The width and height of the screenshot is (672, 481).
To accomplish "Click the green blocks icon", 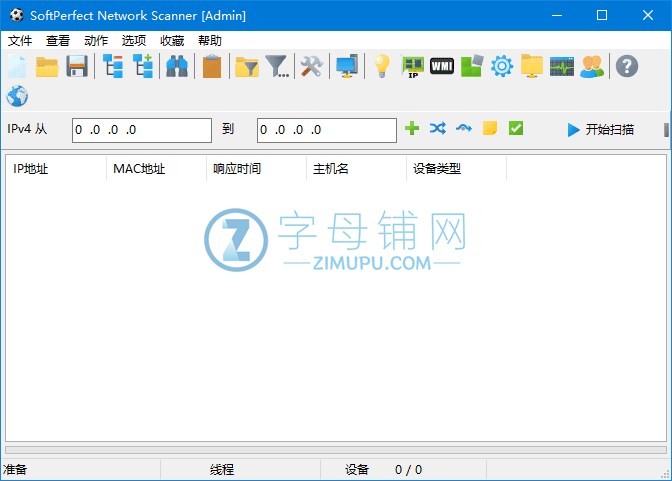I will tap(472, 66).
